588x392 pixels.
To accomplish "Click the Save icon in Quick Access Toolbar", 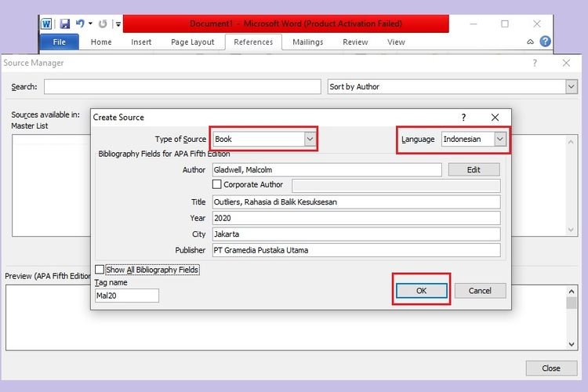I will (65, 24).
